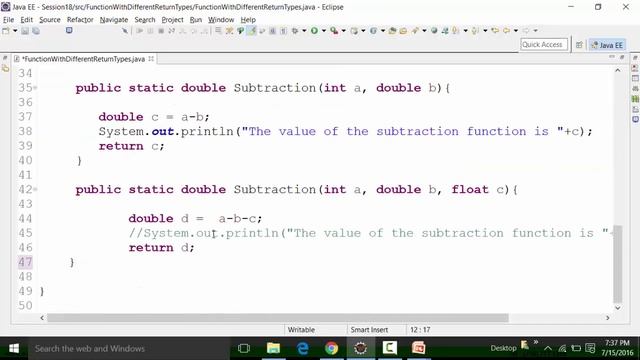Click the Open Web Browser globe icon
This screenshot has width=640, height=360.
(x=434, y=31)
